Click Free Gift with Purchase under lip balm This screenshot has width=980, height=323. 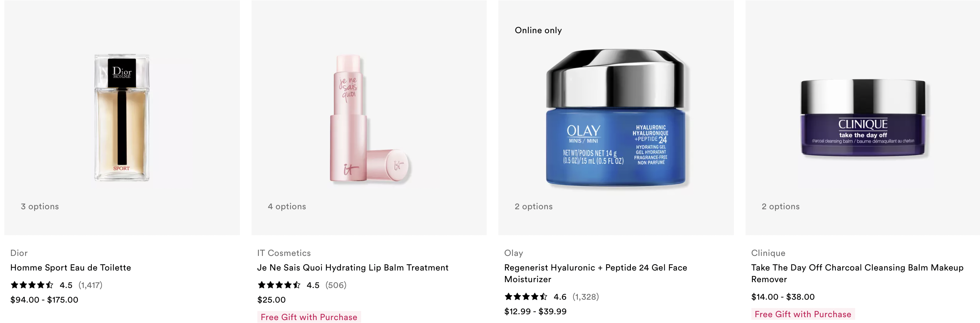point(309,317)
